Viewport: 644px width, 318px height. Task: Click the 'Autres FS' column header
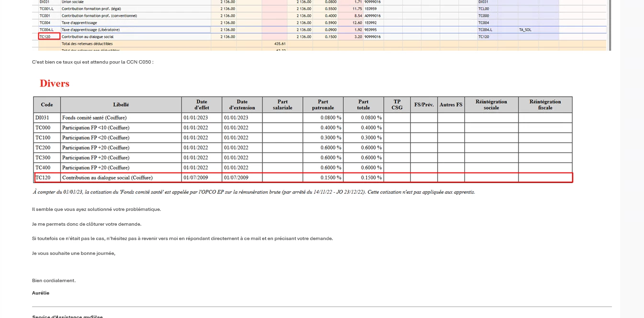(451, 105)
